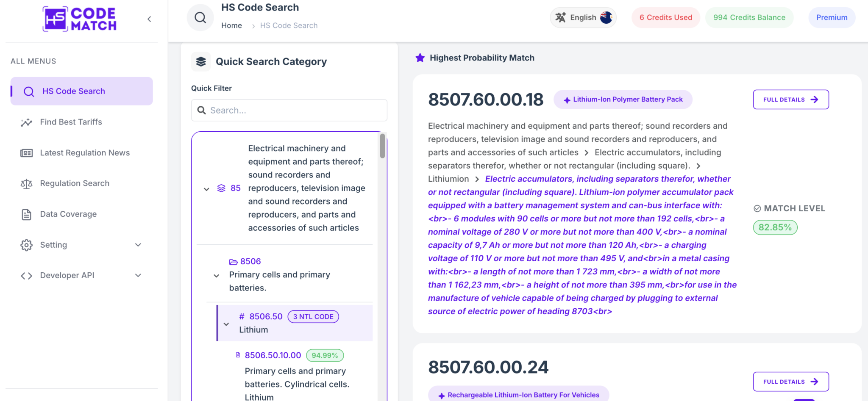Collapse the 8506 Primary cells node
Viewport: 868px width, 401px height.
coord(216,276)
